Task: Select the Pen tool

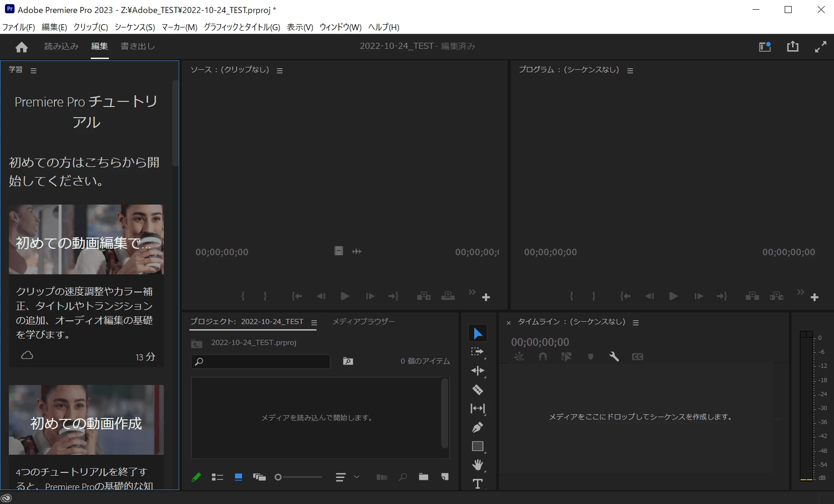Action: (478, 427)
